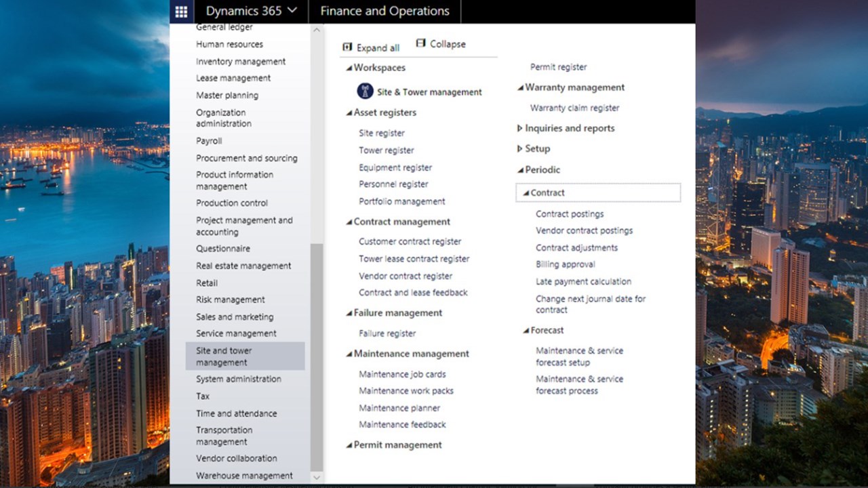Image resolution: width=868 pixels, height=488 pixels.
Task: Expand the Inquiries and reports section
Action: (519, 128)
